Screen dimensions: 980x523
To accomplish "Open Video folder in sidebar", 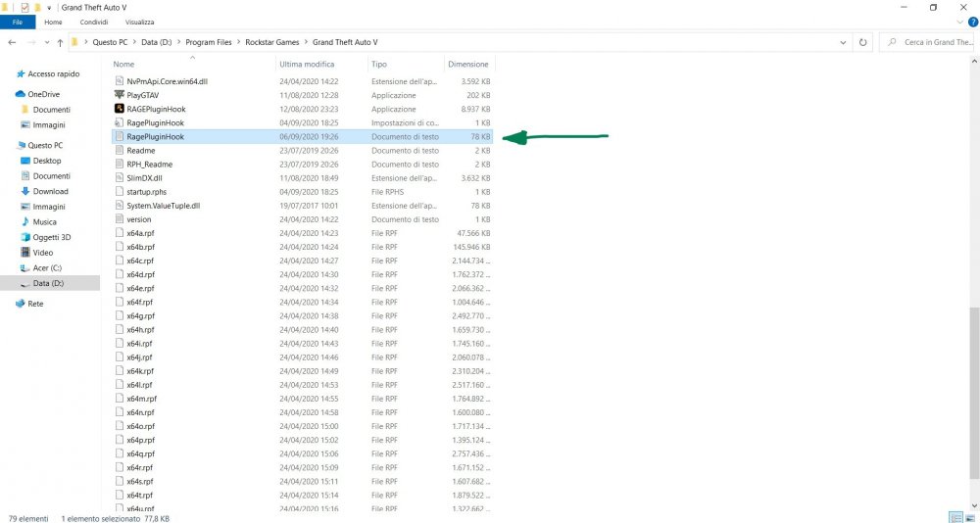I will pyautogui.click(x=36, y=253).
